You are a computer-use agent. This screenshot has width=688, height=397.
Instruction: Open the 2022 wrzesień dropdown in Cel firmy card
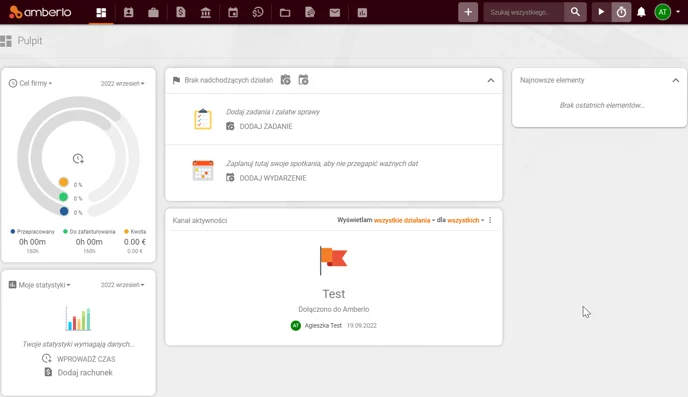(x=122, y=83)
